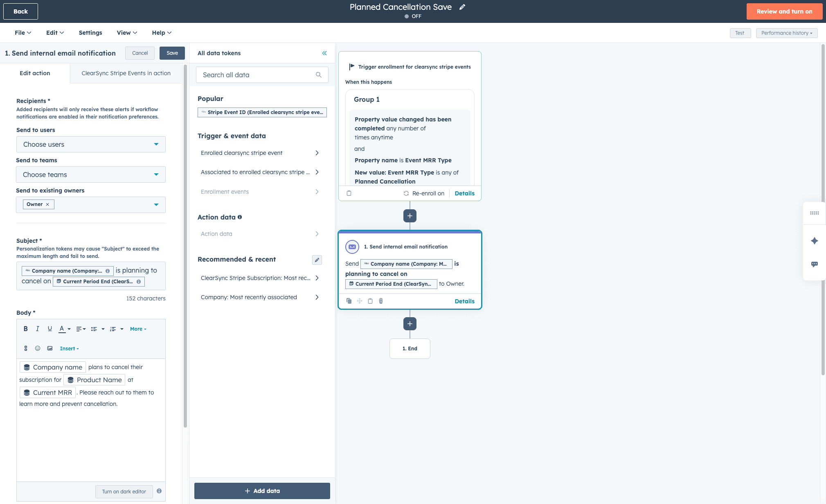The width and height of the screenshot is (826, 504).
Task: Delete the email notification action with trash icon
Action: 381,301
